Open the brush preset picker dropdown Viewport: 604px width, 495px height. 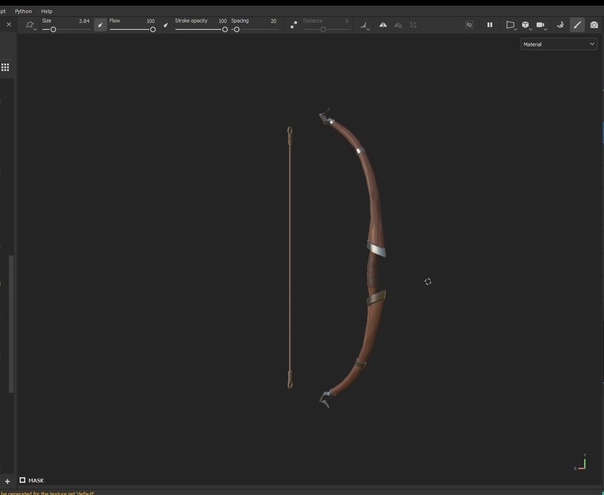30,25
